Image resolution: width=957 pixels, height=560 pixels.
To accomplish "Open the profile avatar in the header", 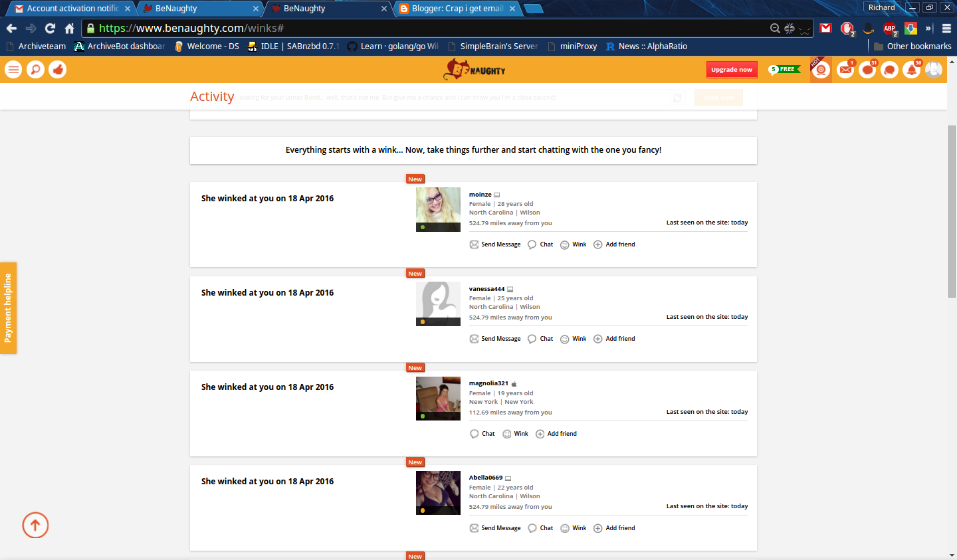I will [x=934, y=69].
